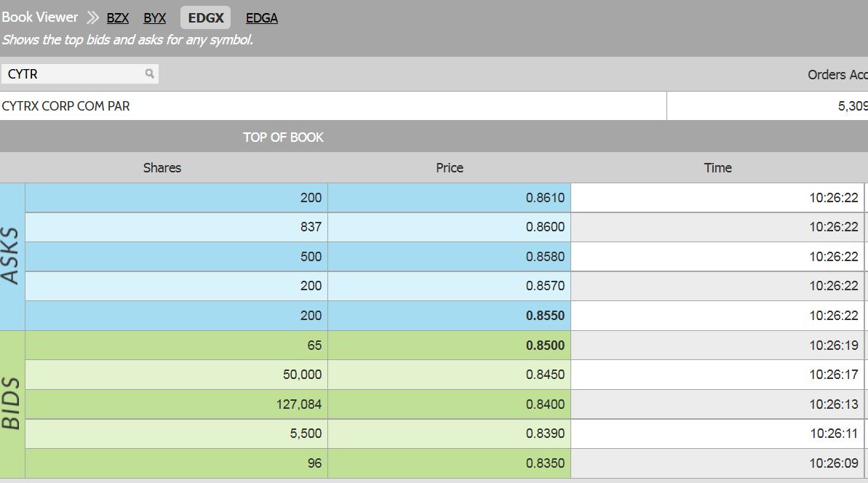Click the ASKS side label
Viewport: 868px width, 483px height.
(12, 256)
